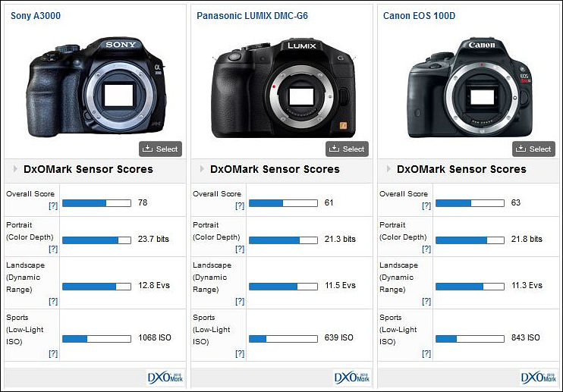Click the Panasonic color depth bar for 21.3 bits
This screenshot has height=392, width=563.
[283, 240]
